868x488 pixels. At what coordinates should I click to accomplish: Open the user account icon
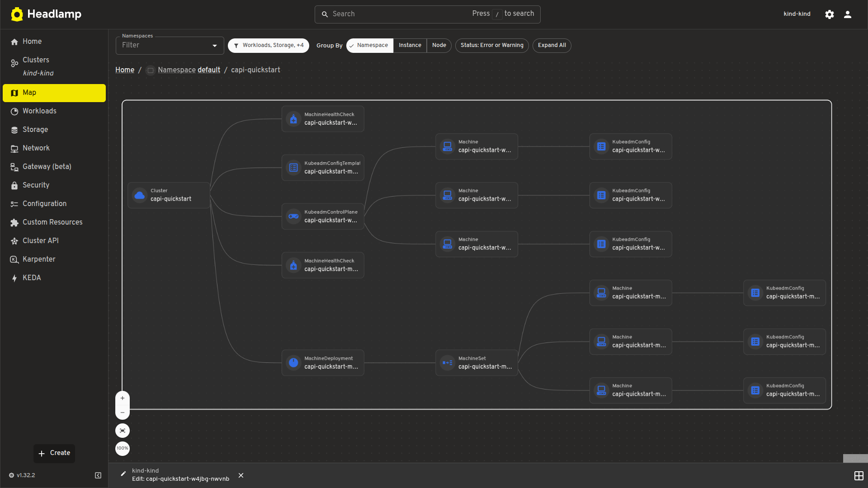[848, 14]
